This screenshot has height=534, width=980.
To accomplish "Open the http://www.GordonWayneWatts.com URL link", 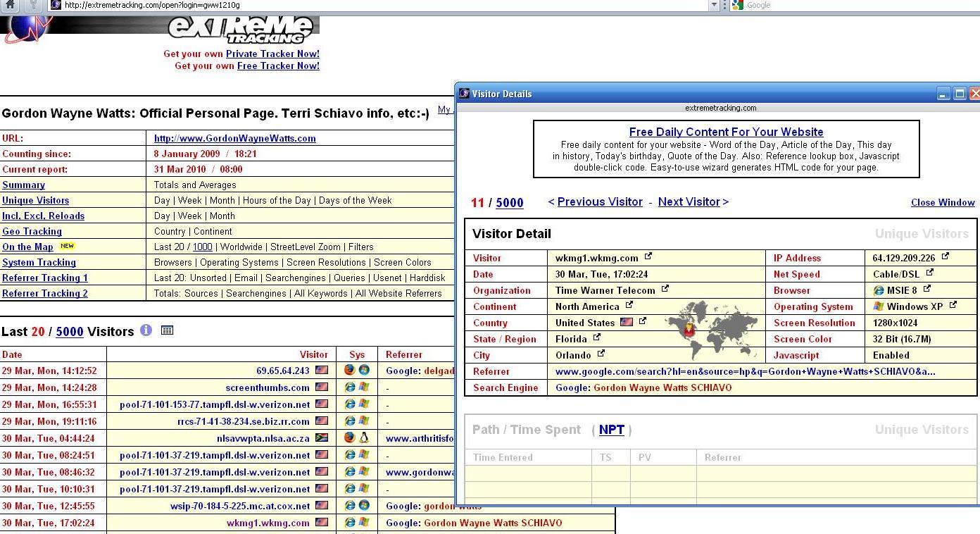I will pyautogui.click(x=235, y=138).
